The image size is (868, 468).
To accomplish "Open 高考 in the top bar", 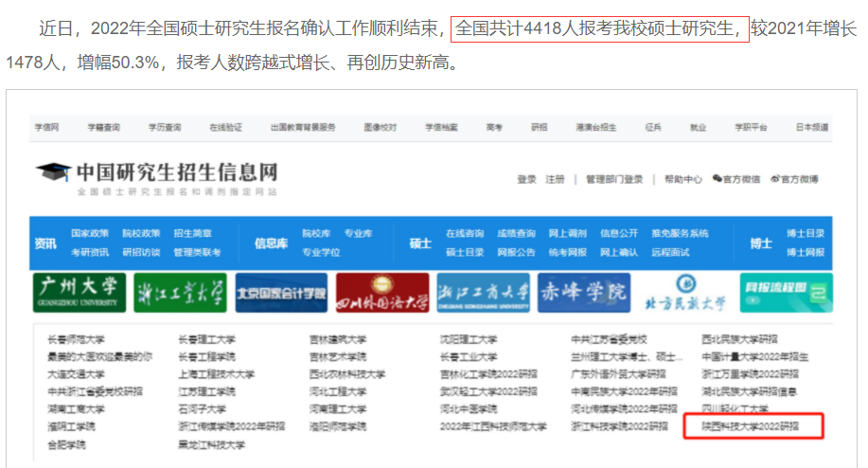I will [x=494, y=127].
